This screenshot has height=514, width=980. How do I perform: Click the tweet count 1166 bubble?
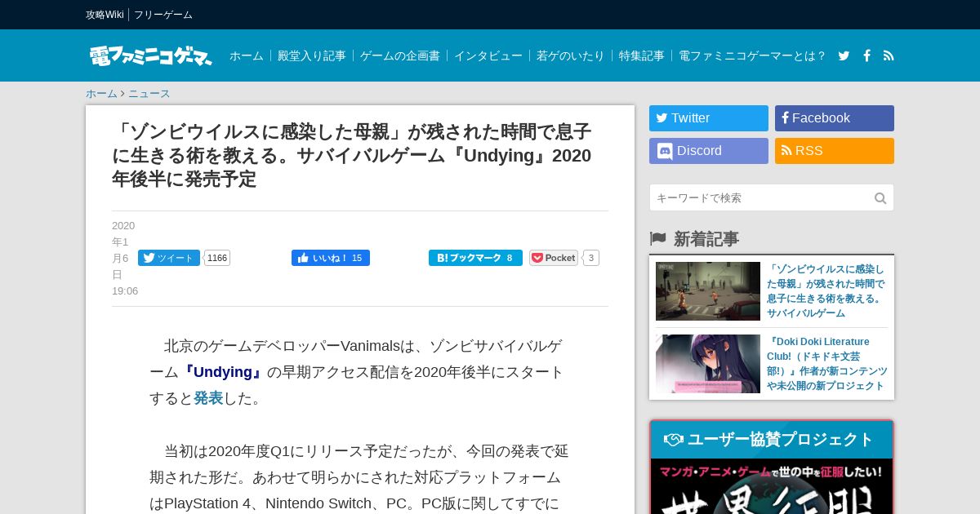click(217, 258)
